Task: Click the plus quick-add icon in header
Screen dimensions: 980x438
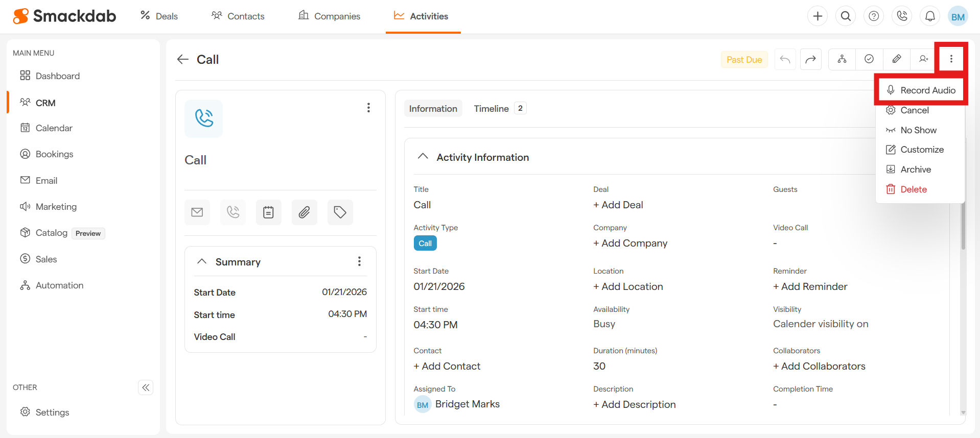Action: click(x=818, y=16)
